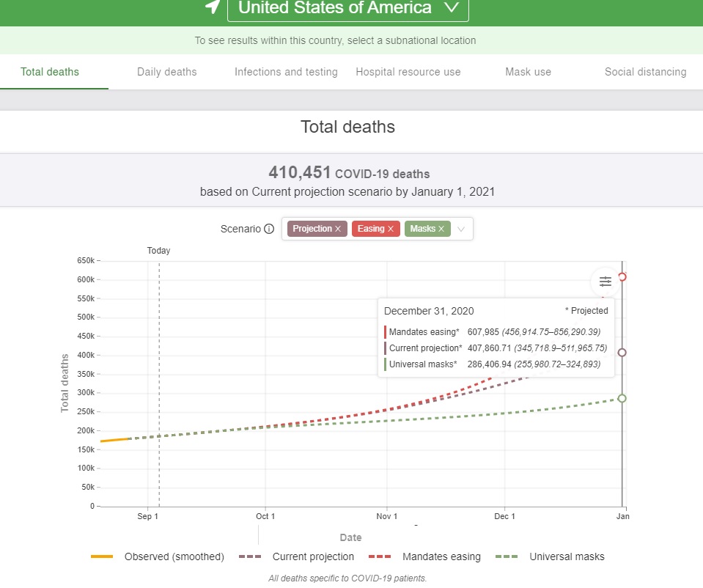The width and height of the screenshot is (703, 588).
Task: Click the Scenario info icon
Action: 269,229
